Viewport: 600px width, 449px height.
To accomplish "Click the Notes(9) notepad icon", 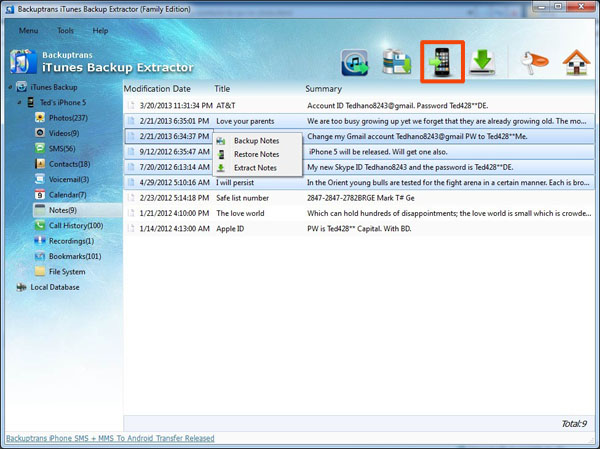I will click(x=40, y=210).
